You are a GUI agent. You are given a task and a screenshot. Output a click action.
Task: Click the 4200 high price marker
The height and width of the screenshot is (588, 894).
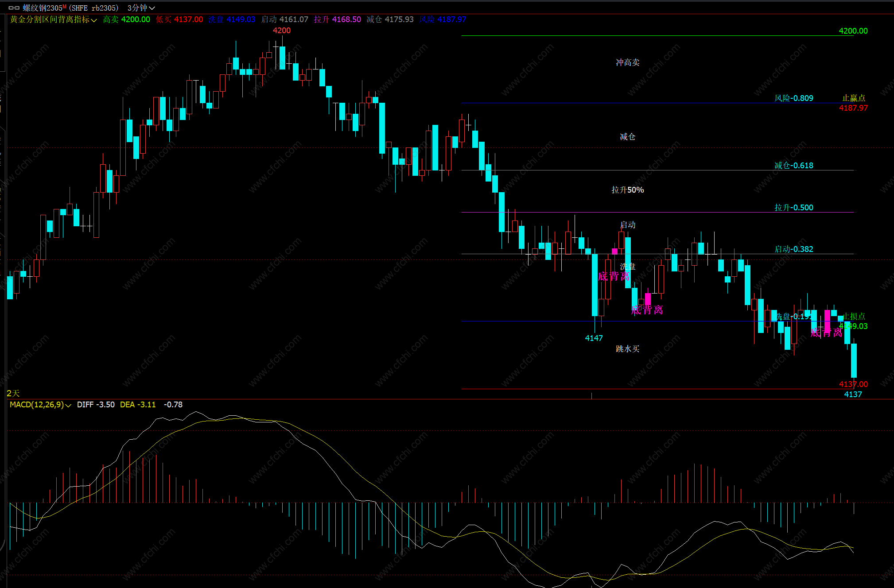pyautogui.click(x=282, y=31)
